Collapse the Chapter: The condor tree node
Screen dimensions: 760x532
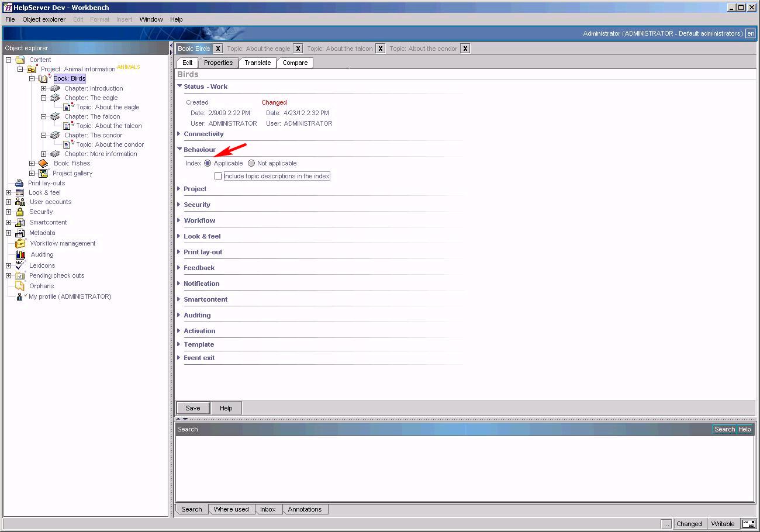coord(44,135)
